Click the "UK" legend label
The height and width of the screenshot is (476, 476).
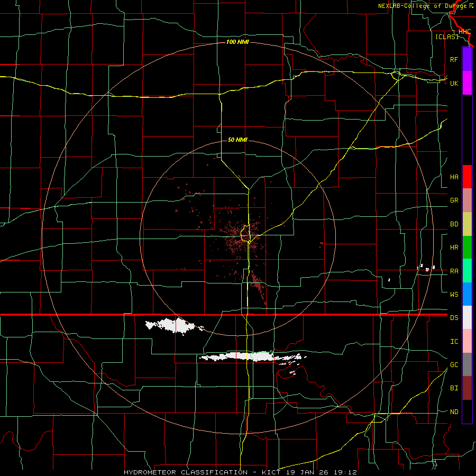[x=454, y=83]
